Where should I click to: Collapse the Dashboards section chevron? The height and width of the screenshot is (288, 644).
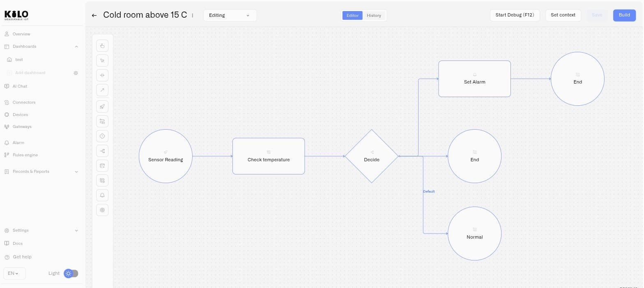(76, 46)
